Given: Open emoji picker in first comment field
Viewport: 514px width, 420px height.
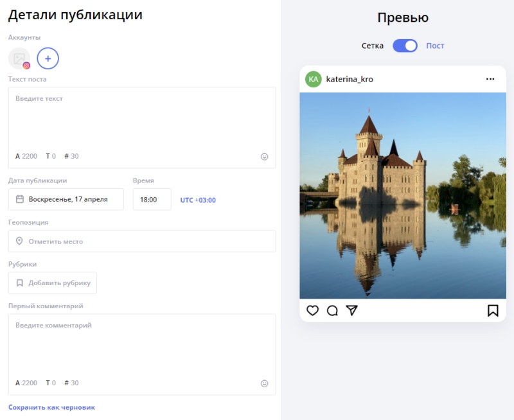Looking at the screenshot, I should [x=264, y=383].
